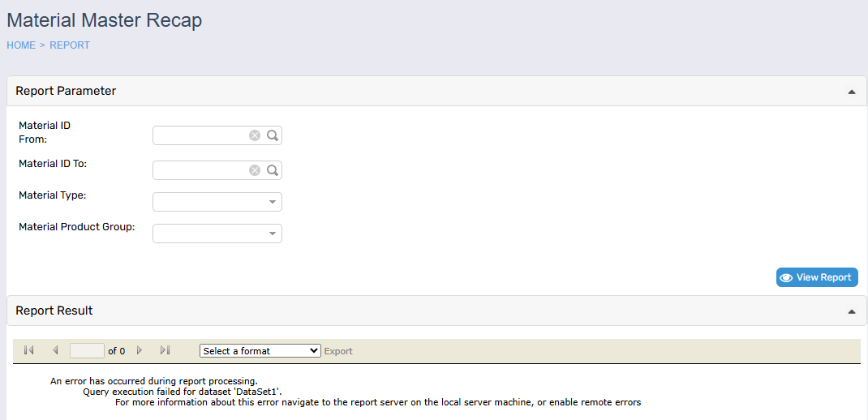Clear the Material ID From field
This screenshot has height=420, width=868.
pyautogui.click(x=255, y=135)
